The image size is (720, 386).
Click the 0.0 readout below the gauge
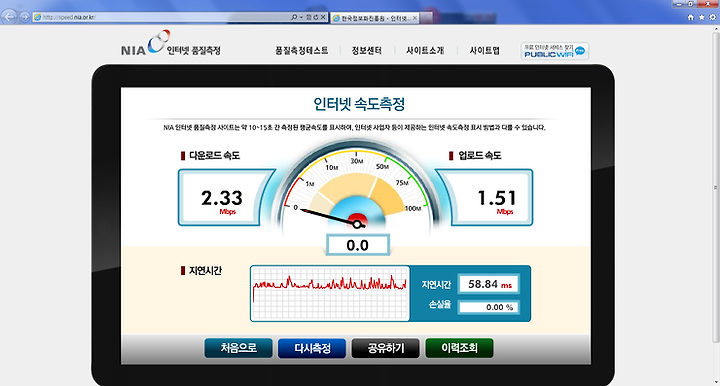358,245
